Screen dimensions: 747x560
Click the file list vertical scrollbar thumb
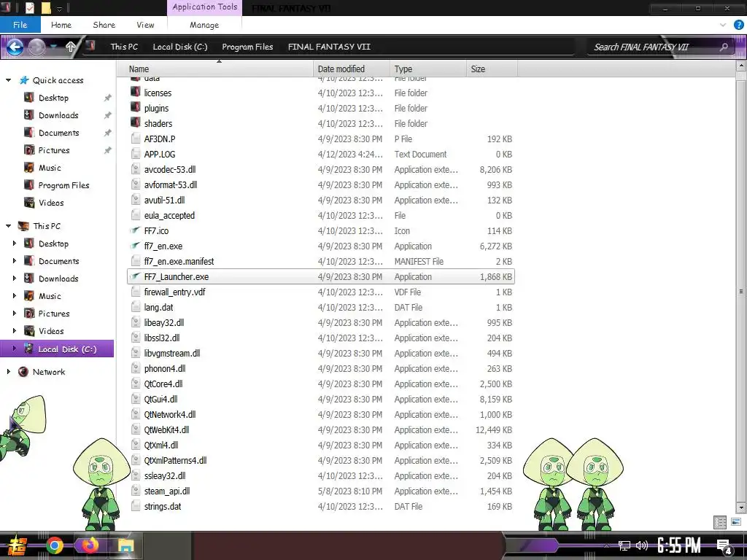coord(741,290)
